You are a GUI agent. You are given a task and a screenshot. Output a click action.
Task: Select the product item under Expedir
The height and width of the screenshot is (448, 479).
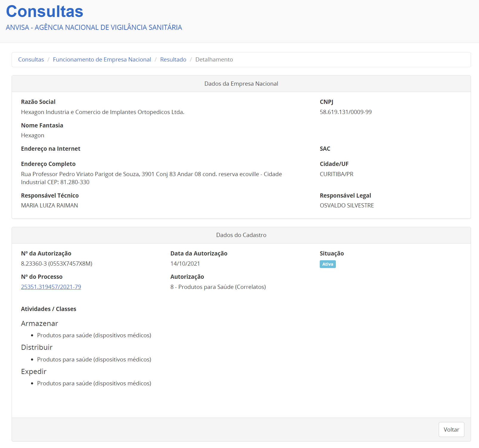pos(94,383)
